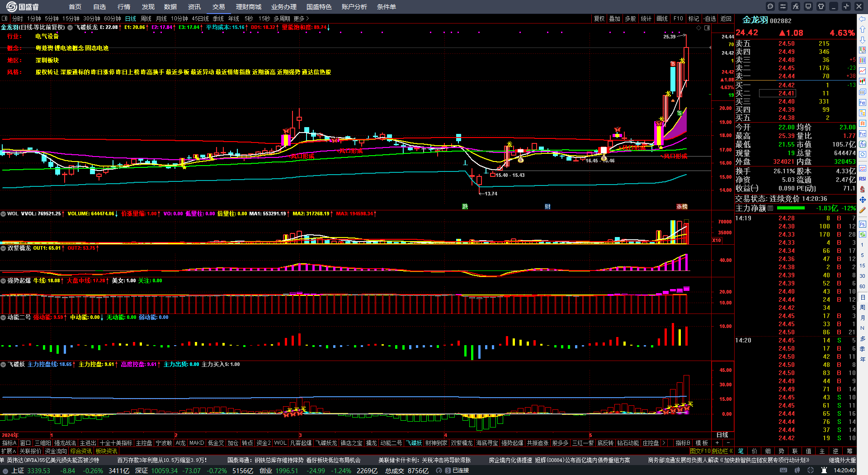Select the 60分钟 period tab
This screenshot has width=868, height=475.
pos(113,19)
